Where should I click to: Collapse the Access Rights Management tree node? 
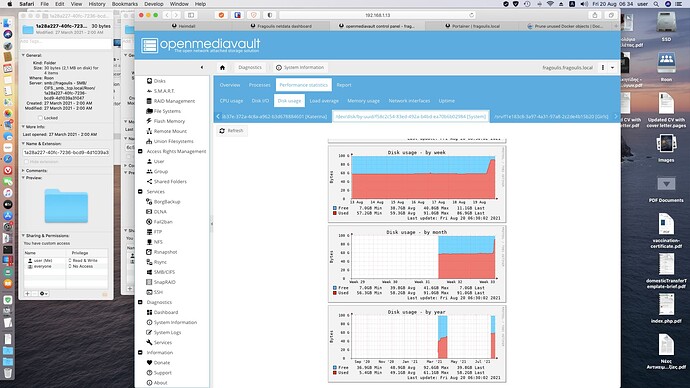pos(140,151)
